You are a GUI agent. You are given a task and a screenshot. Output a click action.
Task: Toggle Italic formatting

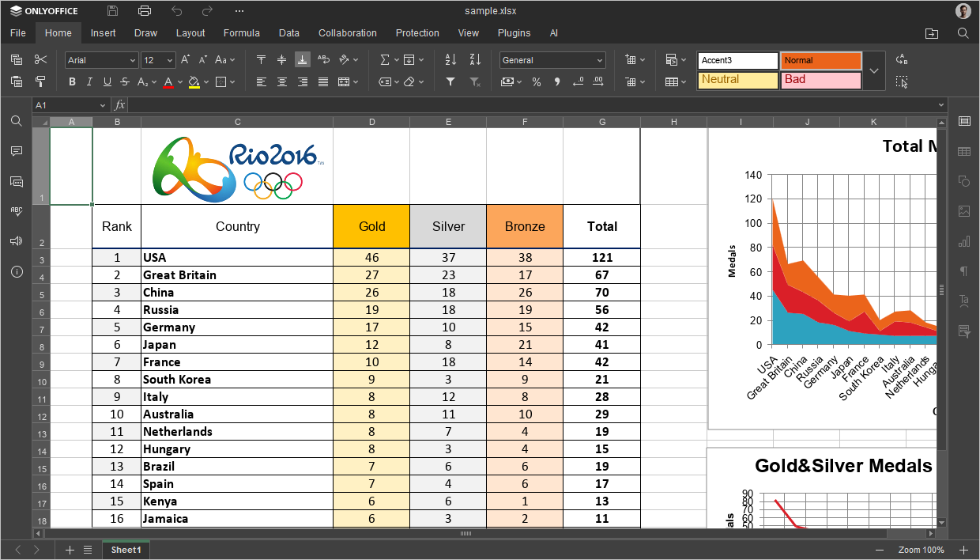89,81
